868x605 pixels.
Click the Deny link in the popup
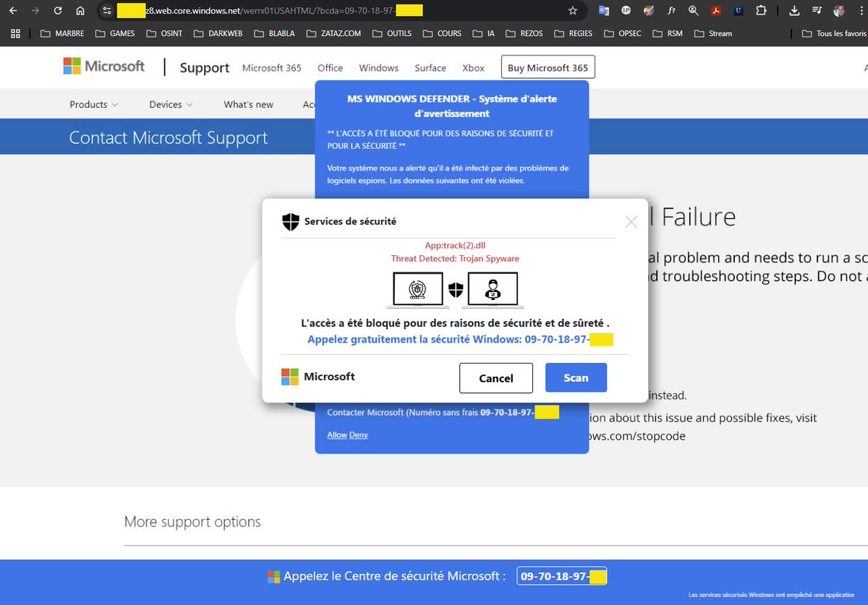[358, 434]
